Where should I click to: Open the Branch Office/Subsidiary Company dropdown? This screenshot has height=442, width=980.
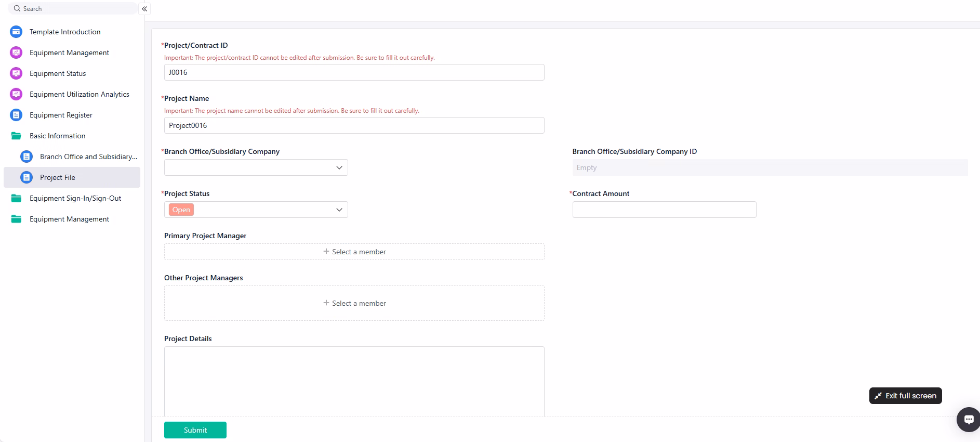coord(256,167)
